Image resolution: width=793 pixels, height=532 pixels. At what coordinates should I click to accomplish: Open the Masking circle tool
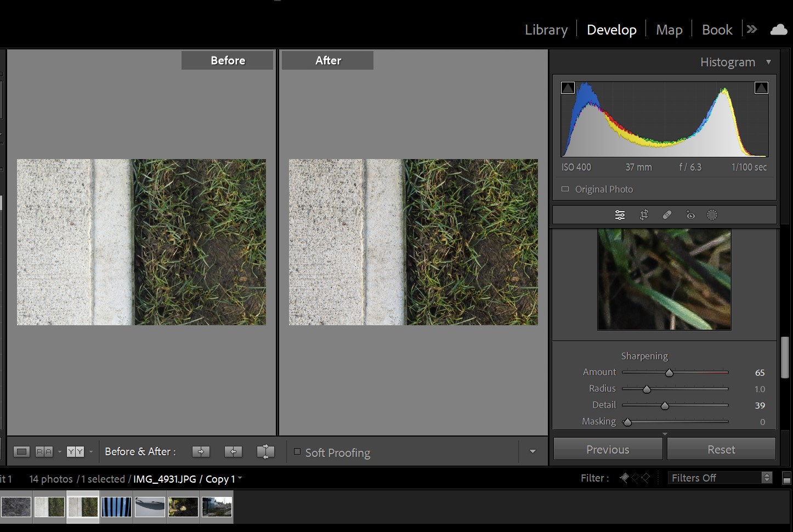712,215
